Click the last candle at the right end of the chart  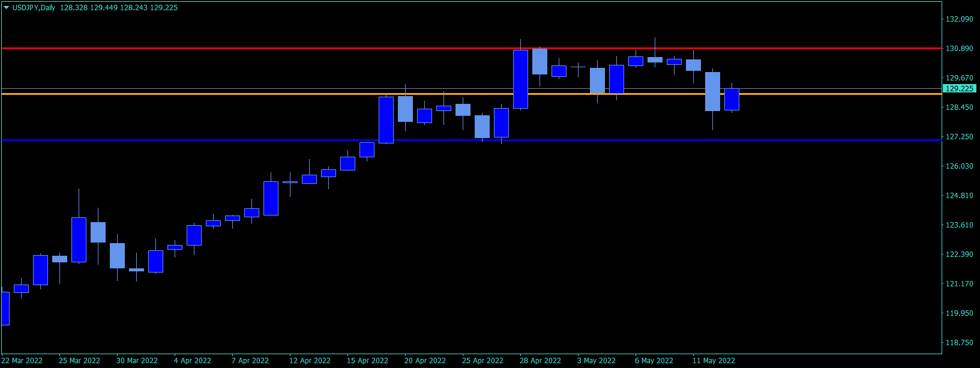point(732,99)
